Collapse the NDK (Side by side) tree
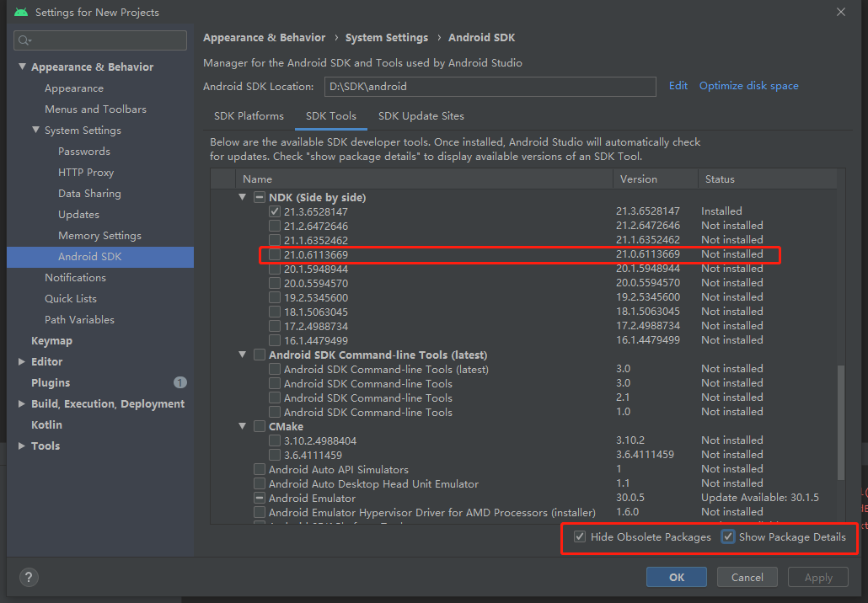 [243, 196]
